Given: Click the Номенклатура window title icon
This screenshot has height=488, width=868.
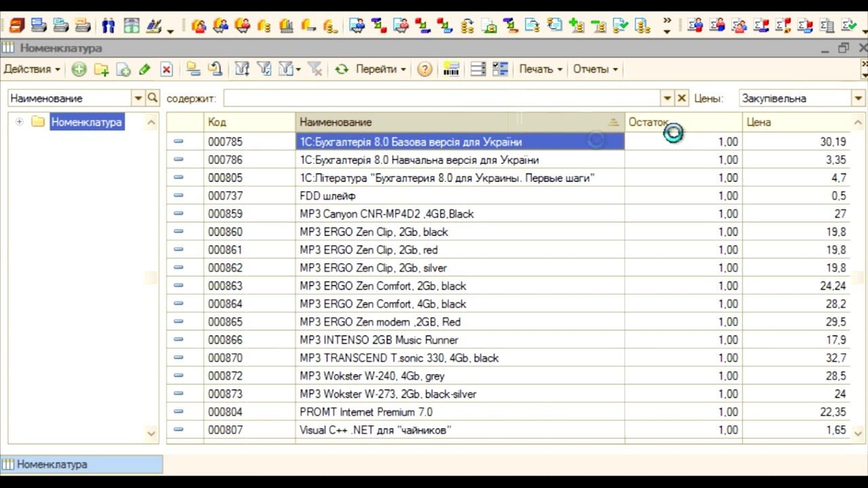Looking at the screenshot, I should coord(8,48).
